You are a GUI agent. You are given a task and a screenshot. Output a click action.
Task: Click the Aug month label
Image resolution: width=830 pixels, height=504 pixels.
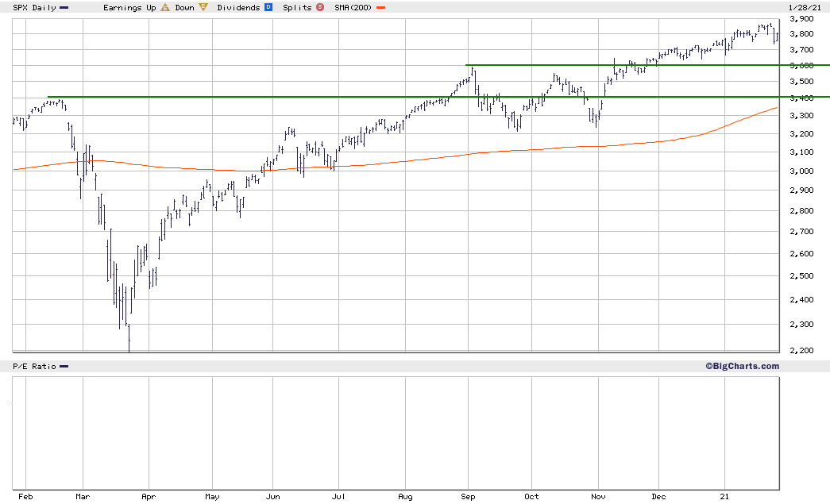406,497
